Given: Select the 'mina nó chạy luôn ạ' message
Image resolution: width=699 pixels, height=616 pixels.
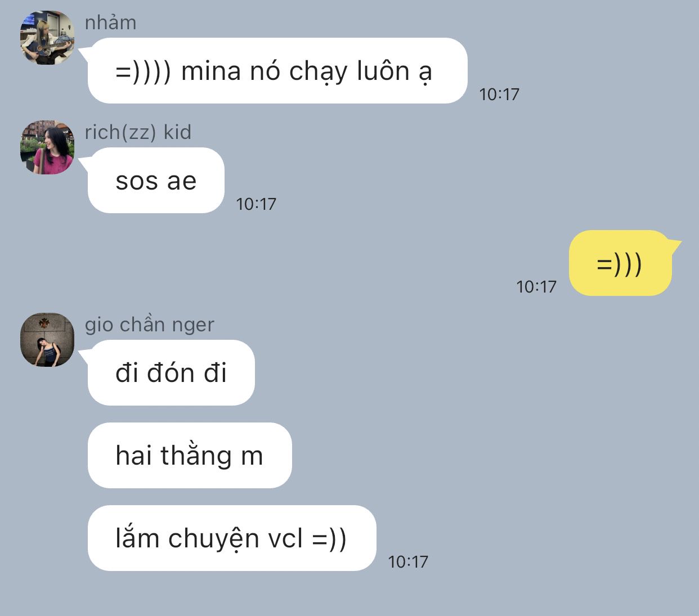Looking at the screenshot, I should pos(277,71).
